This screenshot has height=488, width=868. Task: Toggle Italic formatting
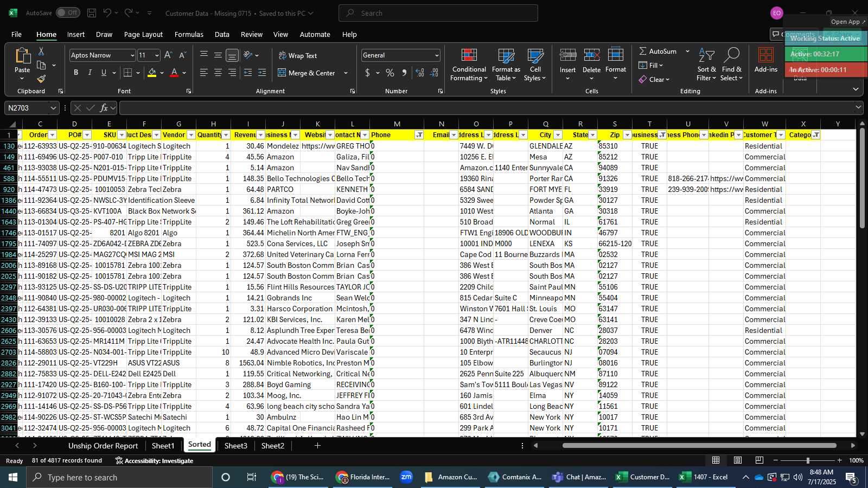click(x=90, y=73)
